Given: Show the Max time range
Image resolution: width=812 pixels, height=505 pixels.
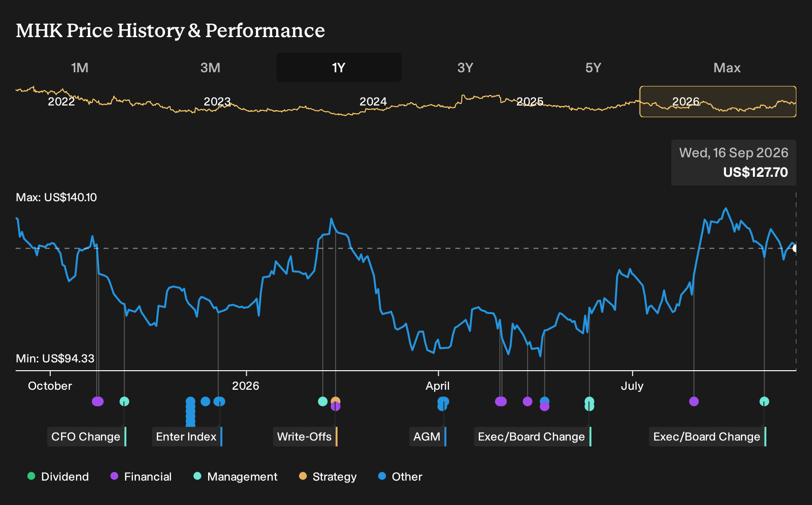Looking at the screenshot, I should click(727, 67).
